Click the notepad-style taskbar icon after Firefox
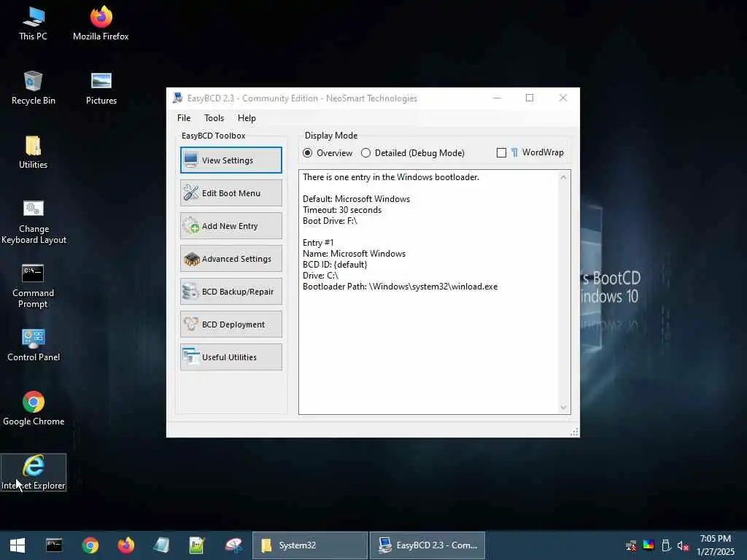The width and height of the screenshot is (747, 560). pos(161,545)
